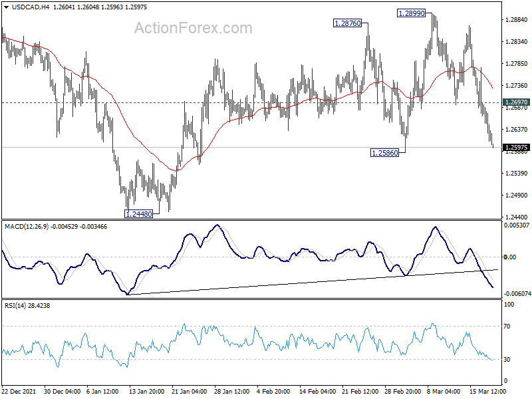Select the 1.26970 dashed level price tag

516,102
